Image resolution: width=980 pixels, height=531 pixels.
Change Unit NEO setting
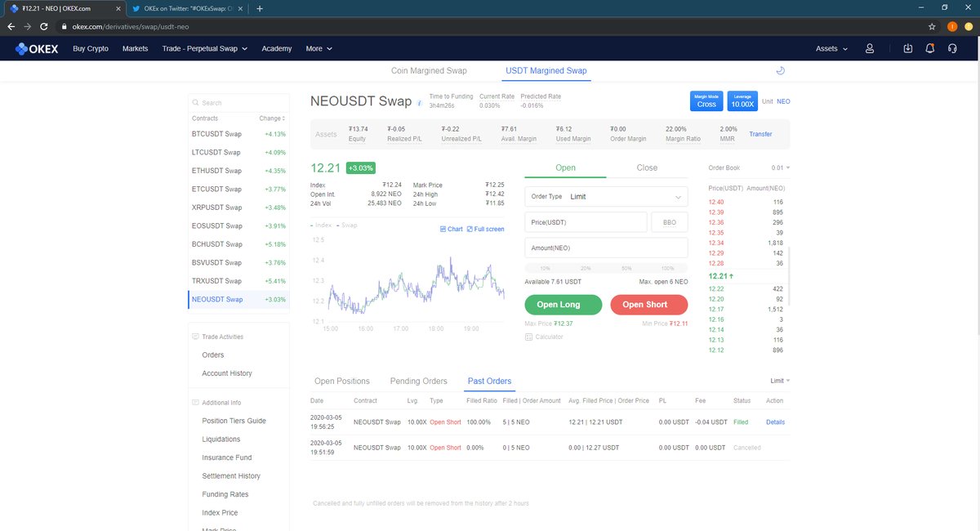(x=783, y=101)
